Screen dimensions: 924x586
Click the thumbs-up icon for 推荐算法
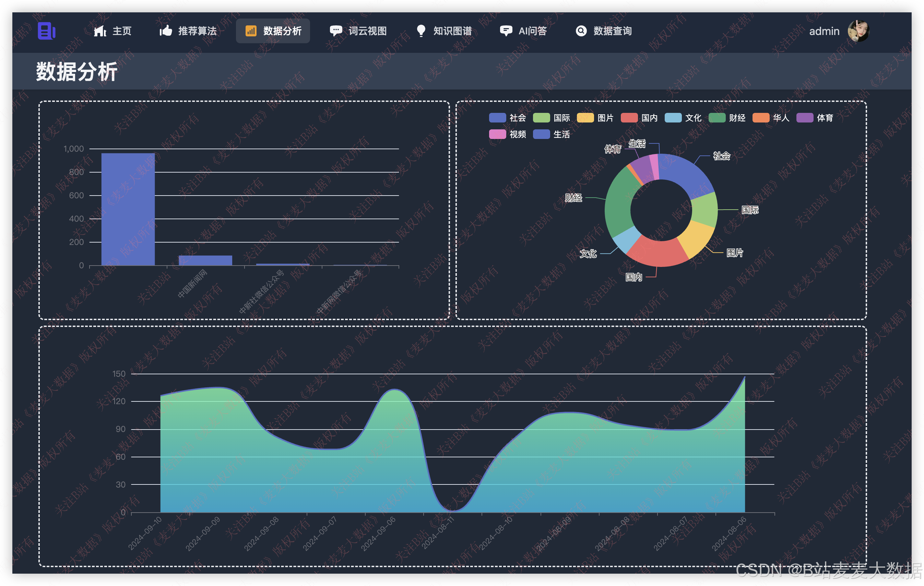pos(166,31)
